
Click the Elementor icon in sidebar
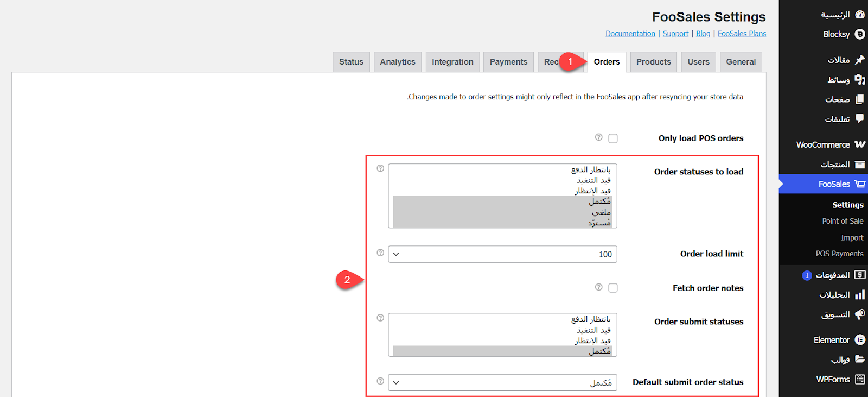point(860,340)
